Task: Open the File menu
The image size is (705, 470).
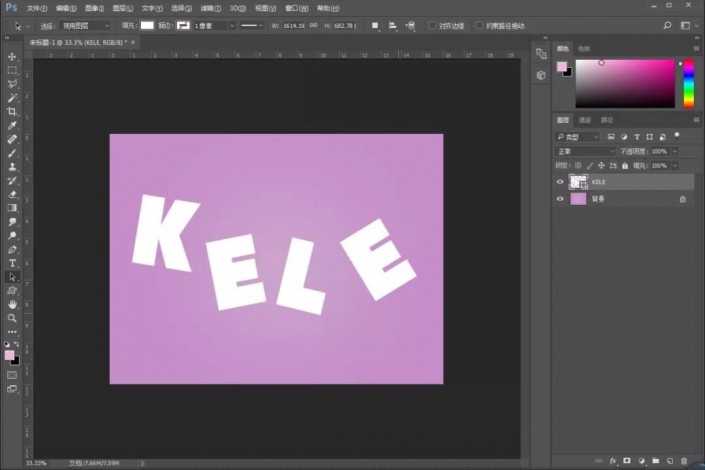Action: (x=36, y=7)
